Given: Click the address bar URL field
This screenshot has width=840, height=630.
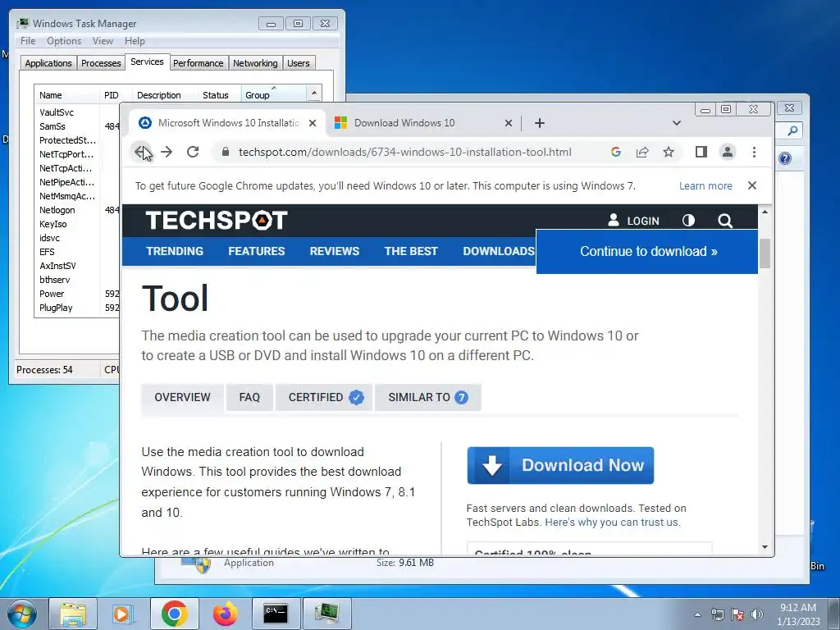Looking at the screenshot, I should (405, 152).
